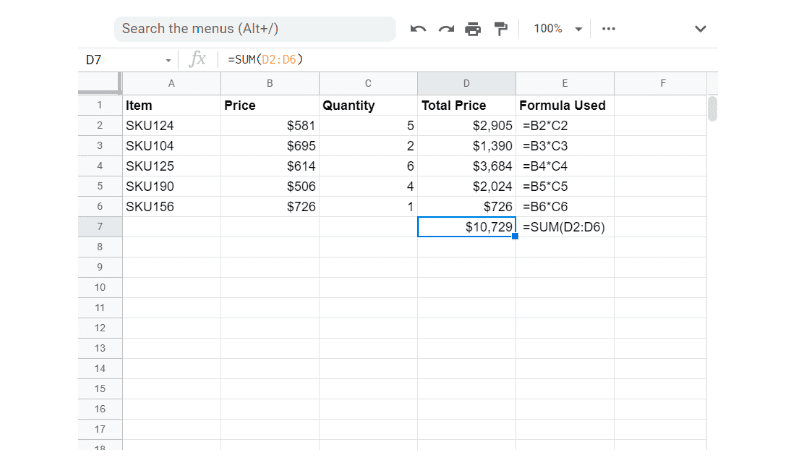Click the redo arrow icon
Screen dimensions: 810x469
[446, 29]
